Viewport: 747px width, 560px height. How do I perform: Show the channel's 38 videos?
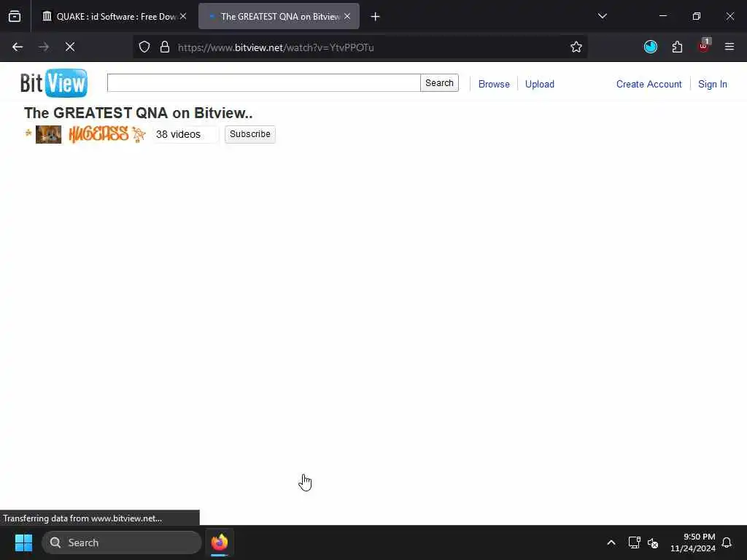[178, 134]
